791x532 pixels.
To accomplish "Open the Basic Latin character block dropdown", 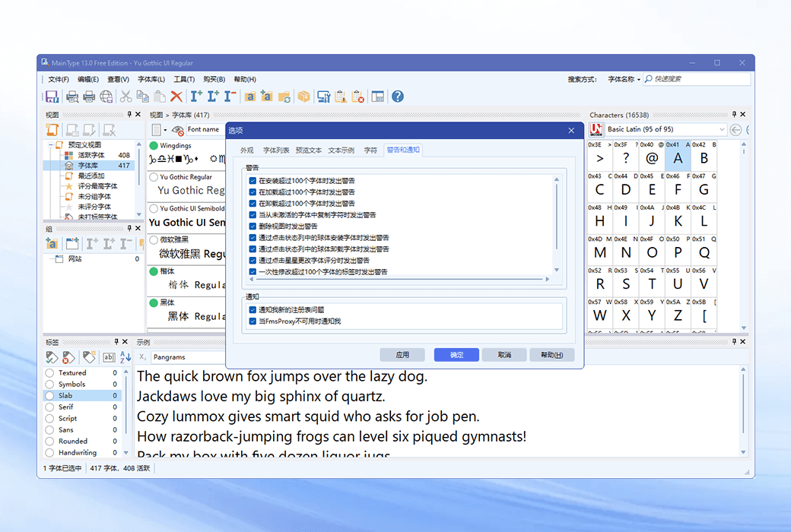I will [722, 130].
